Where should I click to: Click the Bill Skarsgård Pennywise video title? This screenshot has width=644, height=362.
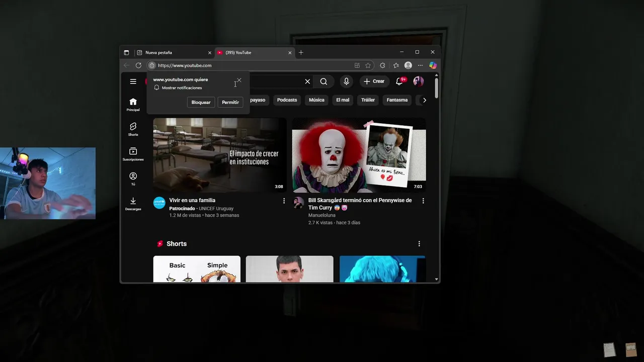pyautogui.click(x=360, y=204)
